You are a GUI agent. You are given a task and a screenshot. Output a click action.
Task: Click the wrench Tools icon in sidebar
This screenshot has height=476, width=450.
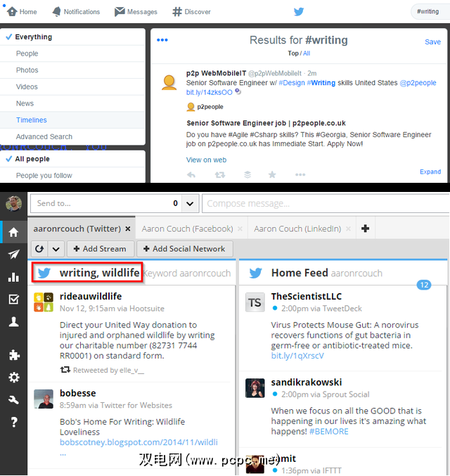click(x=13, y=400)
